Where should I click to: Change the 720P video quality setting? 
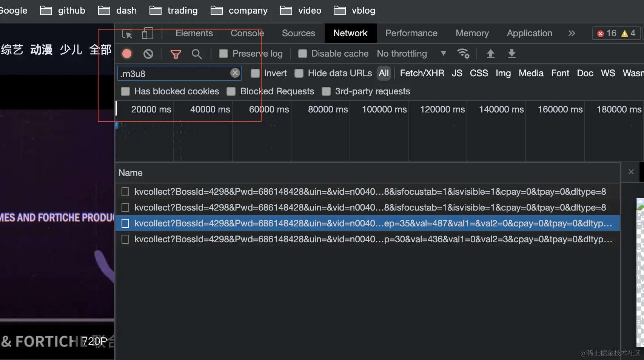click(x=95, y=341)
